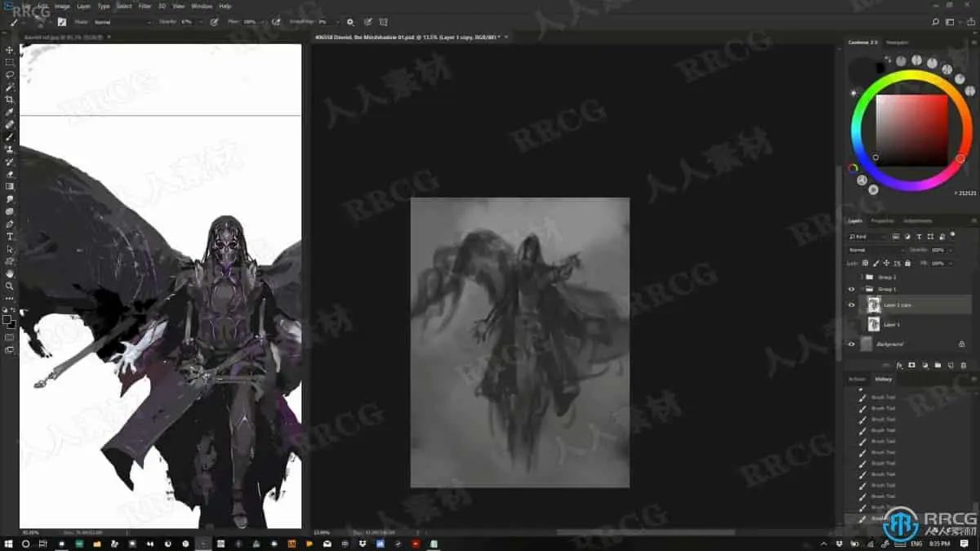Select the Path Selection tool
Image resolution: width=980 pixels, height=551 pixels.
click(x=10, y=248)
